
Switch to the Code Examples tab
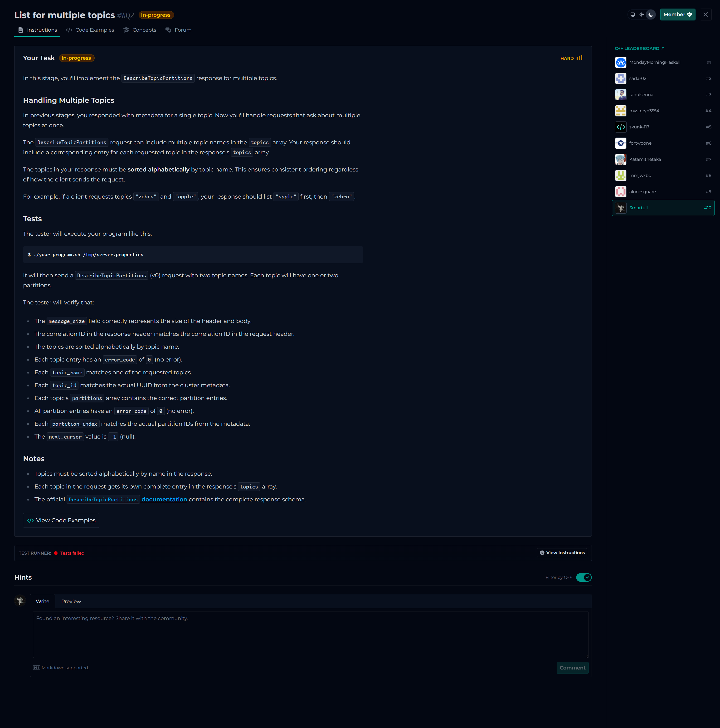tap(90, 30)
